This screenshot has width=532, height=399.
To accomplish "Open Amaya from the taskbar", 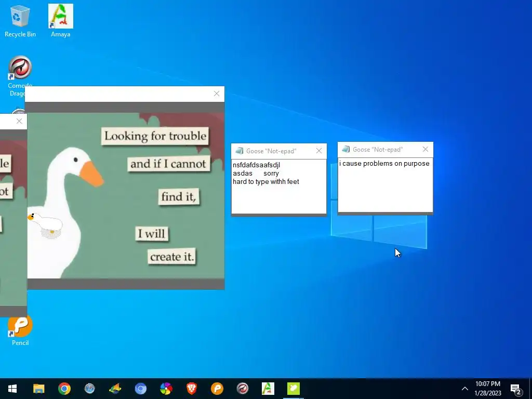I will [x=268, y=389].
